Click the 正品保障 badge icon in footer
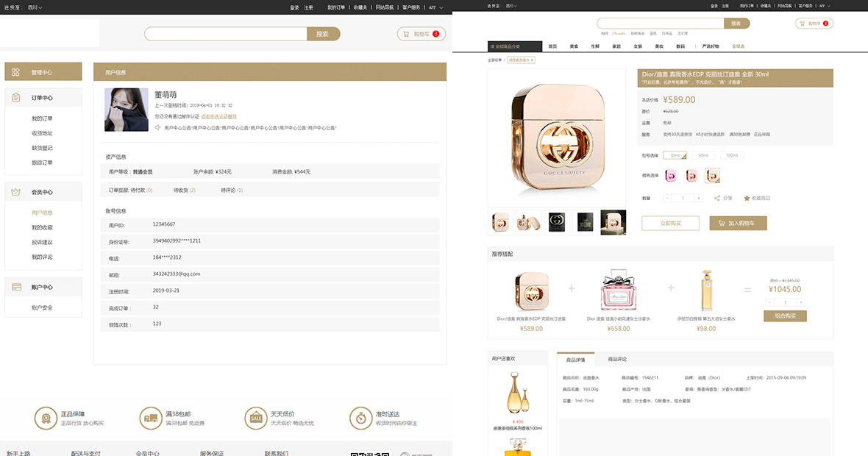868x456 pixels. pos(46,418)
